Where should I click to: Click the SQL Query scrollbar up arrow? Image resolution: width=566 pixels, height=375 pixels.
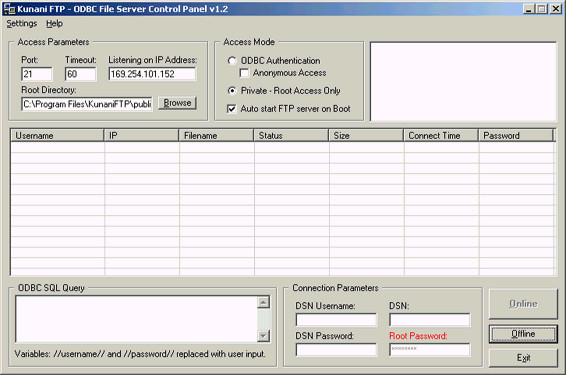(x=264, y=302)
